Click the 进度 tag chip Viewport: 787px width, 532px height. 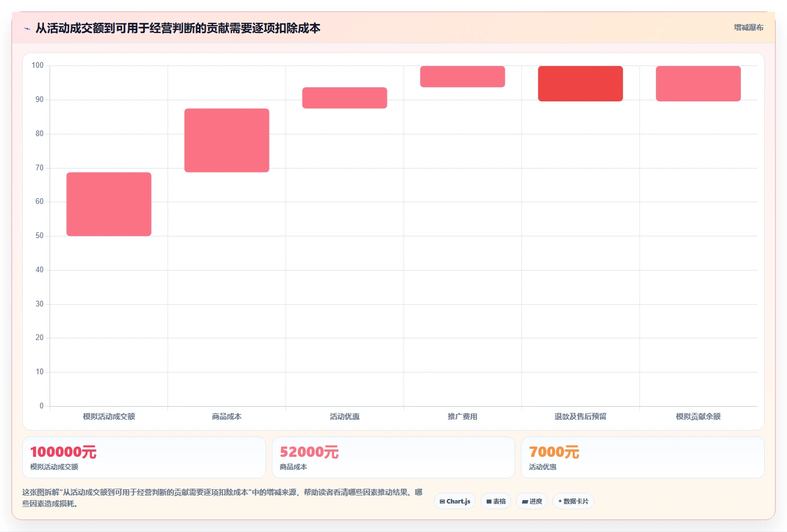click(532, 501)
